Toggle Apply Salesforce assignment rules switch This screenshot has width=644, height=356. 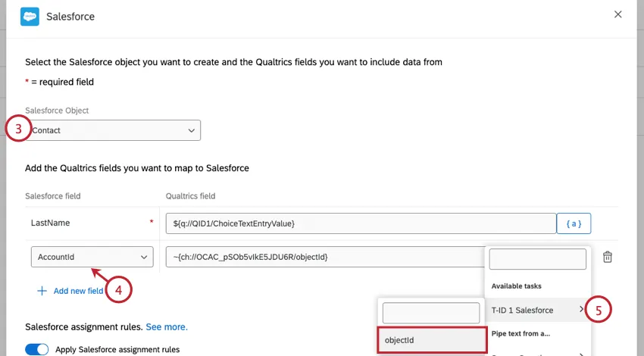click(36, 349)
